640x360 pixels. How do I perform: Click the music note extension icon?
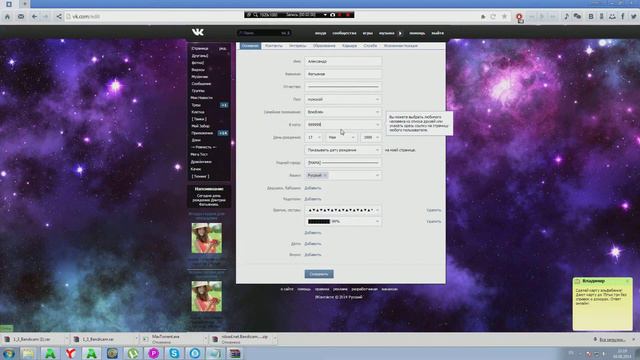(566, 16)
